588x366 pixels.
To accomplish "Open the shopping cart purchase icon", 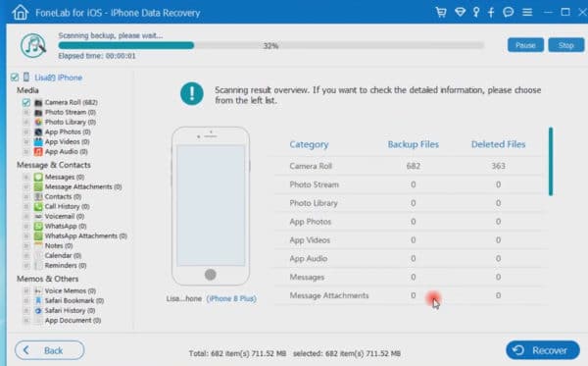I will (441, 12).
